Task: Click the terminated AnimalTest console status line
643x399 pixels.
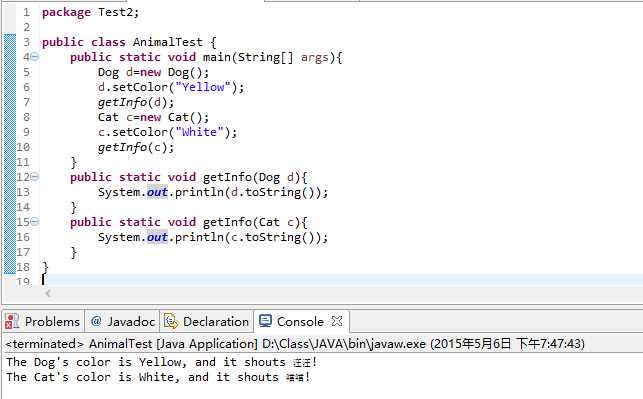Action: [x=295, y=344]
